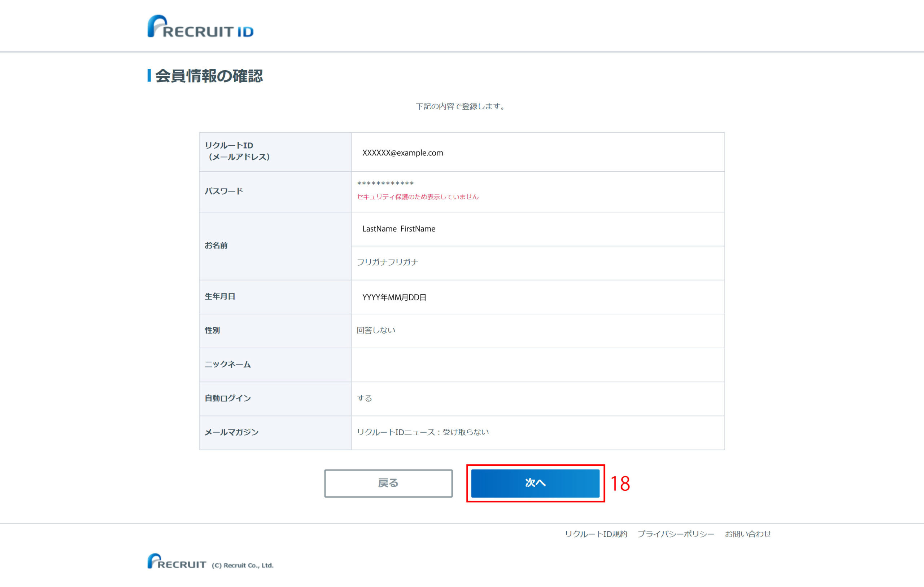Click the Recruit logo in footer
This screenshot has height=587, width=924.
pos(177,561)
